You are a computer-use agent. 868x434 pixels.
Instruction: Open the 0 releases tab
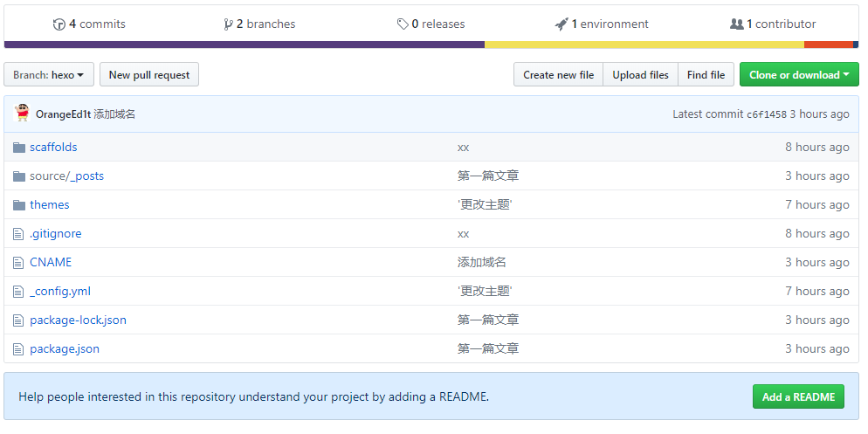[x=431, y=24]
